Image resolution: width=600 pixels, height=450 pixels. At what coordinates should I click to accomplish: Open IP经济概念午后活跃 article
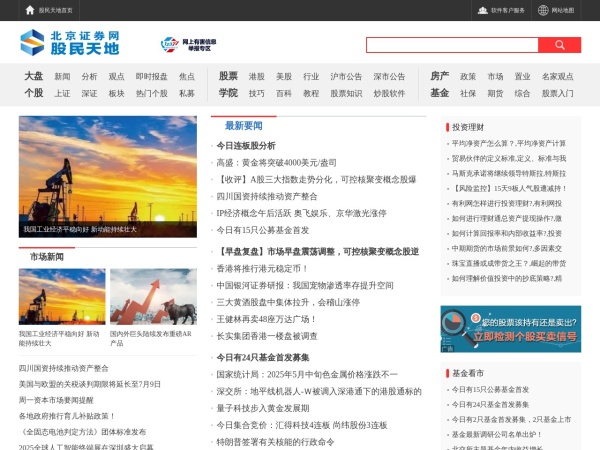[302, 213]
